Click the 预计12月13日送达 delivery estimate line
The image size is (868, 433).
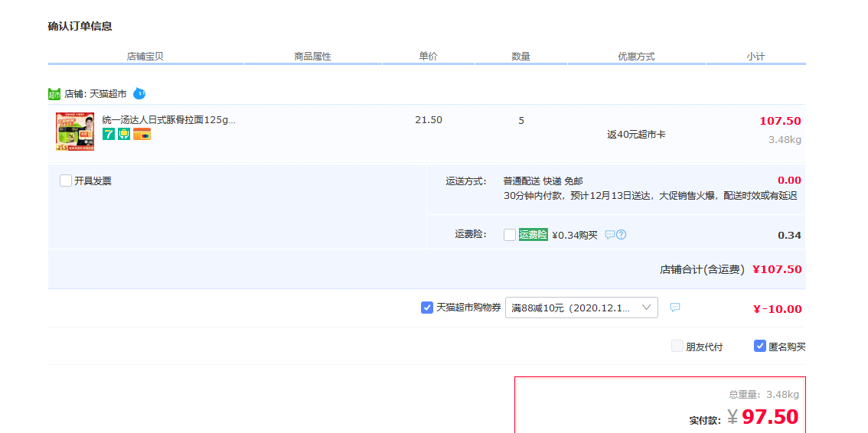(x=650, y=196)
